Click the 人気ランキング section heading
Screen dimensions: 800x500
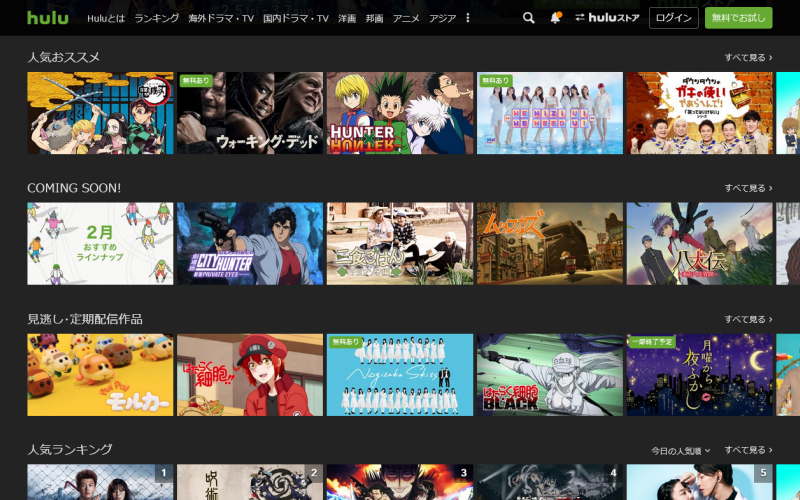(70, 449)
